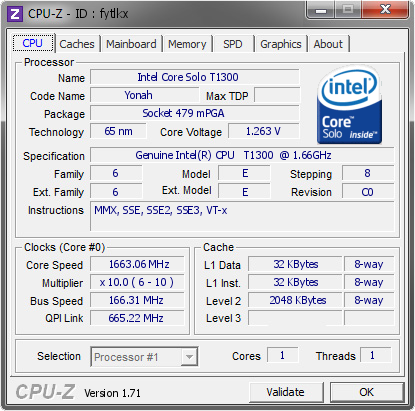The height and width of the screenshot is (411, 415).
Task: Click the Threads count value 1
Action: (375, 355)
